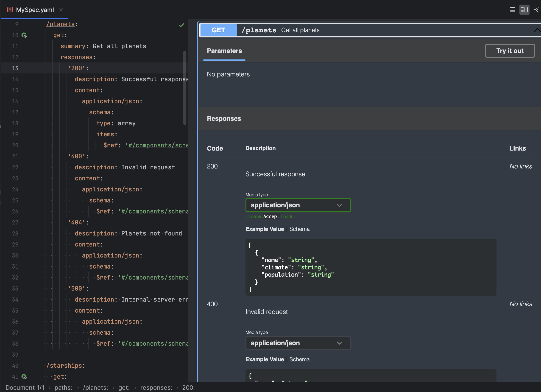Image resolution: width=541 pixels, height=392 pixels.
Task: Click the green inspection checkmark near the /planets line
Action: tap(181, 25)
